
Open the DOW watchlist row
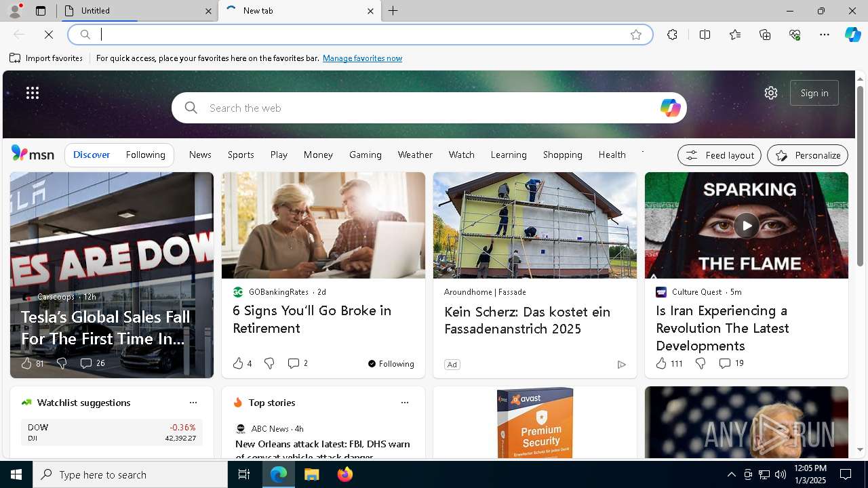[x=112, y=432]
